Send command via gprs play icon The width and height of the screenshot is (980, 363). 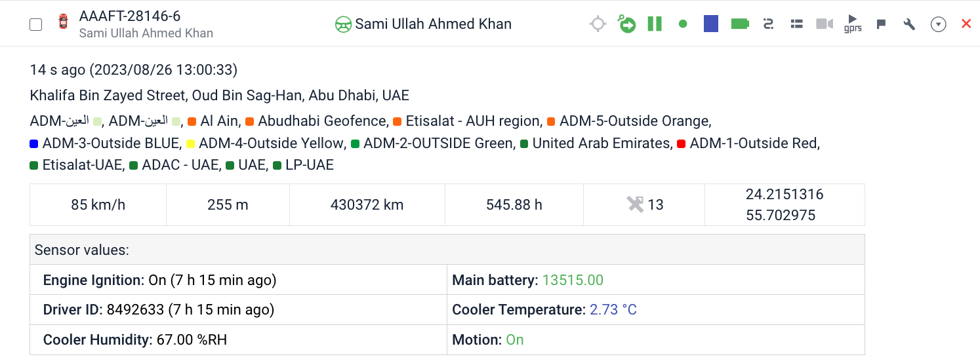pos(853,24)
